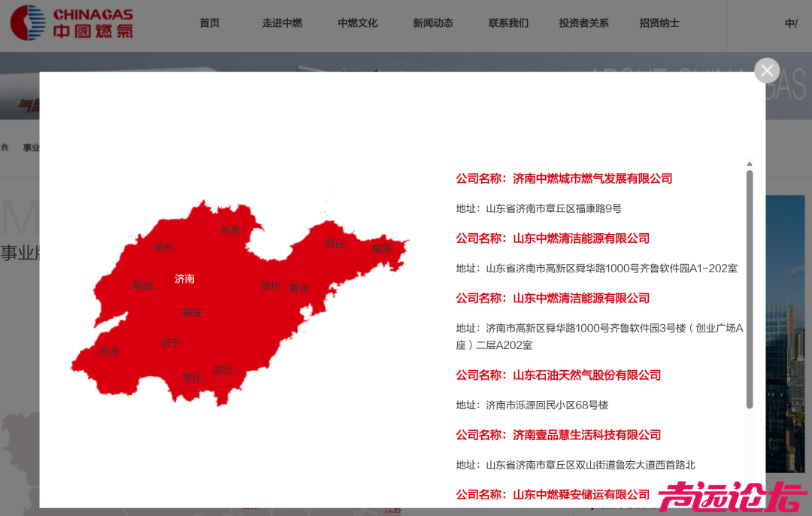Click address ending 齐鲁软件园A1-202室
This screenshot has height=516, width=812.
click(611, 269)
